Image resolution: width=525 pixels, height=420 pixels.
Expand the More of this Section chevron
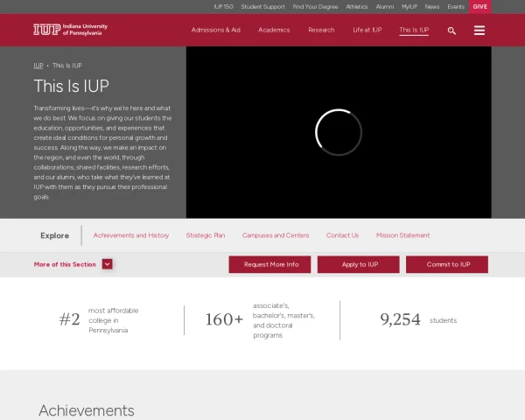tap(107, 264)
